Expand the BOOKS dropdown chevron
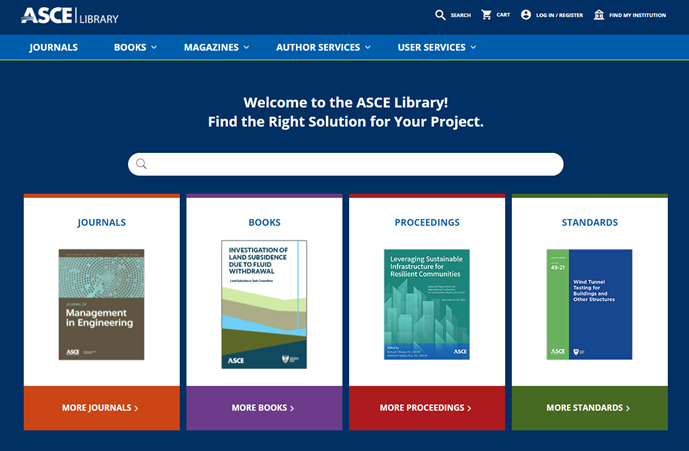This screenshot has height=451, width=689. coord(154,47)
